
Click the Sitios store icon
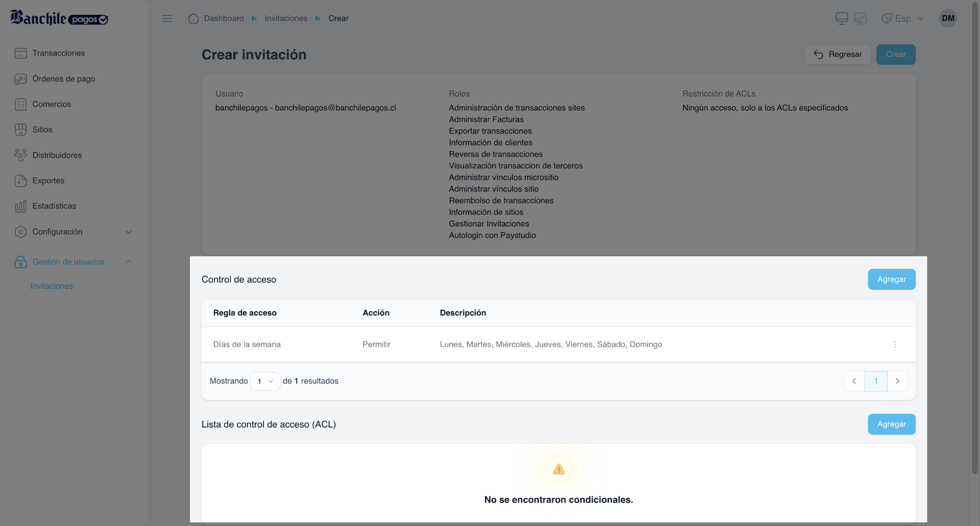(20, 130)
